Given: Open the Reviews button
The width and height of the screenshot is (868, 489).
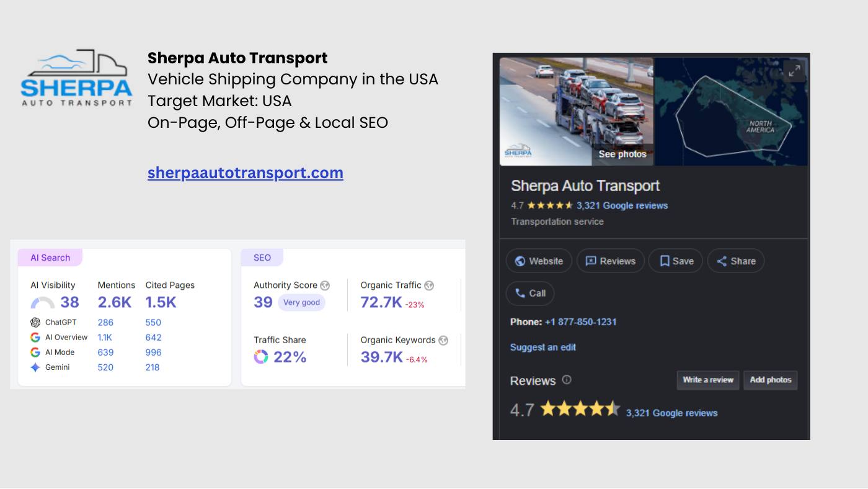Looking at the screenshot, I should [610, 261].
